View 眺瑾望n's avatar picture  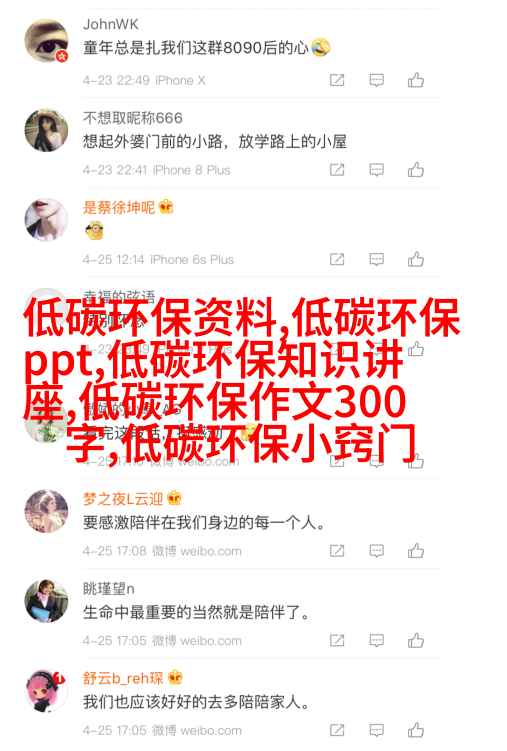[46, 601]
